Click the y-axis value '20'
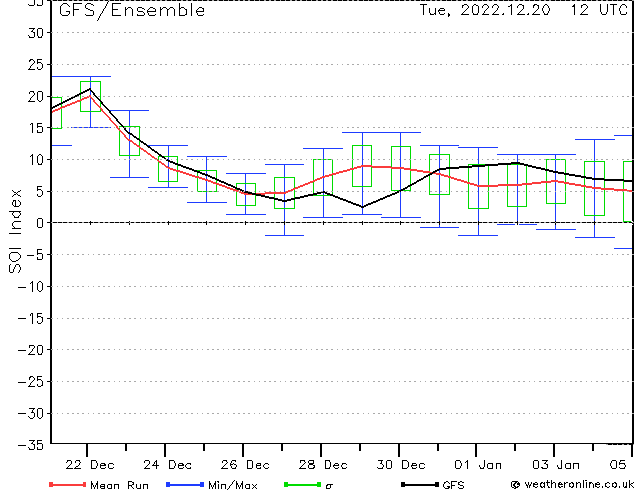Image resolution: width=634 pixels, height=490 pixels. (x=36, y=97)
